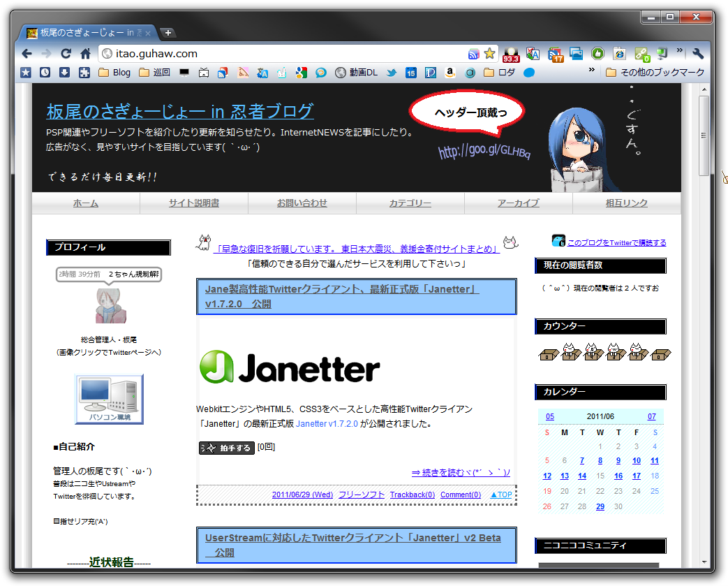The width and height of the screenshot is (728, 586).
Task: Expand the Blog bookmarks folder
Action: pos(114,73)
